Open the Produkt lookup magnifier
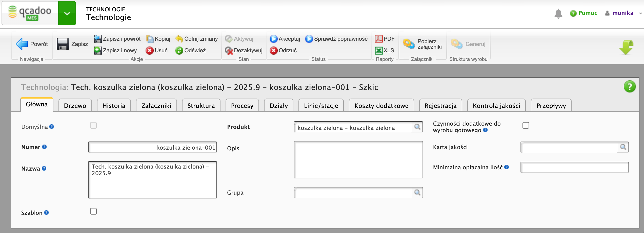This screenshot has height=233, width=644. [417, 127]
